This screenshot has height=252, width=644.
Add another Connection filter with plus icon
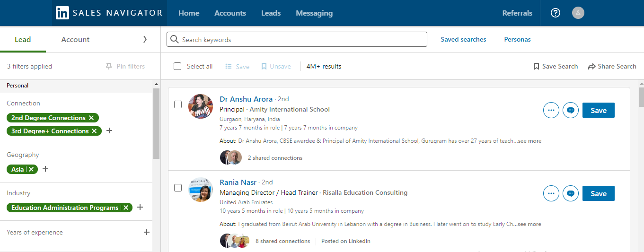pos(109,130)
